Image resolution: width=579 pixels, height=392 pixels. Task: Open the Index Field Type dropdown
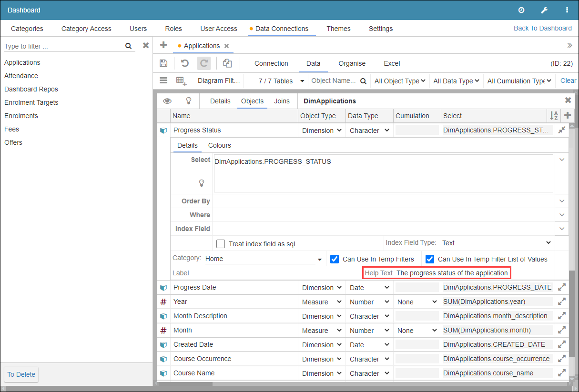point(496,243)
